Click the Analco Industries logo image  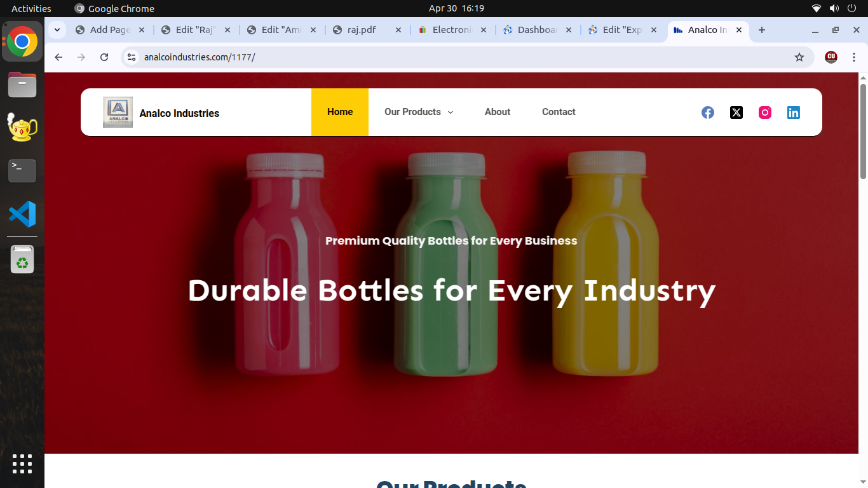(x=118, y=112)
